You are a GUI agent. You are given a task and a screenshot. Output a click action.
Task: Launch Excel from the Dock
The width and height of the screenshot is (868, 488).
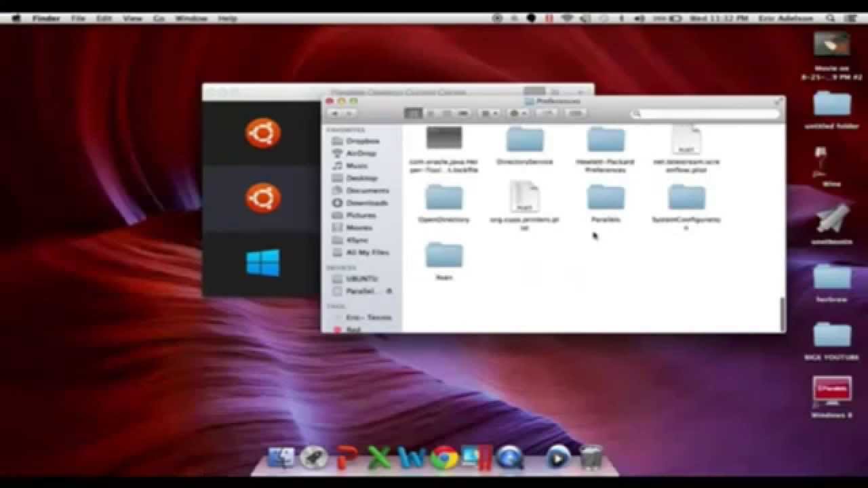380,458
